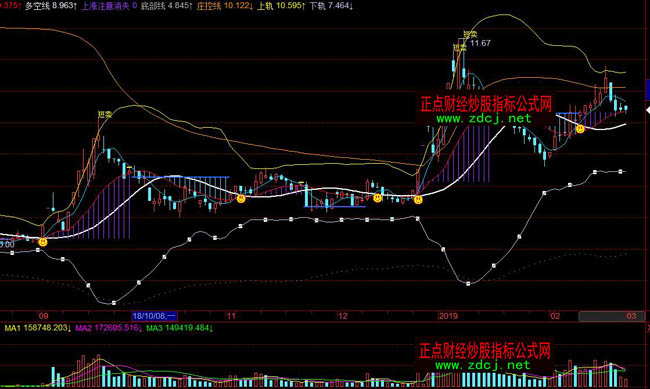Click the gray time-axis scrollbar near 03
This screenshot has height=389, width=650.
[612, 316]
